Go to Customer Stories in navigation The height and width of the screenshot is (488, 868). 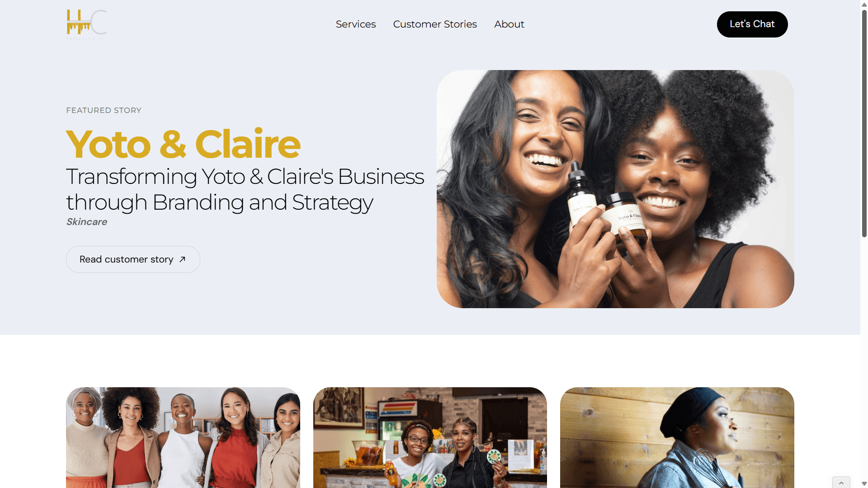435,24
